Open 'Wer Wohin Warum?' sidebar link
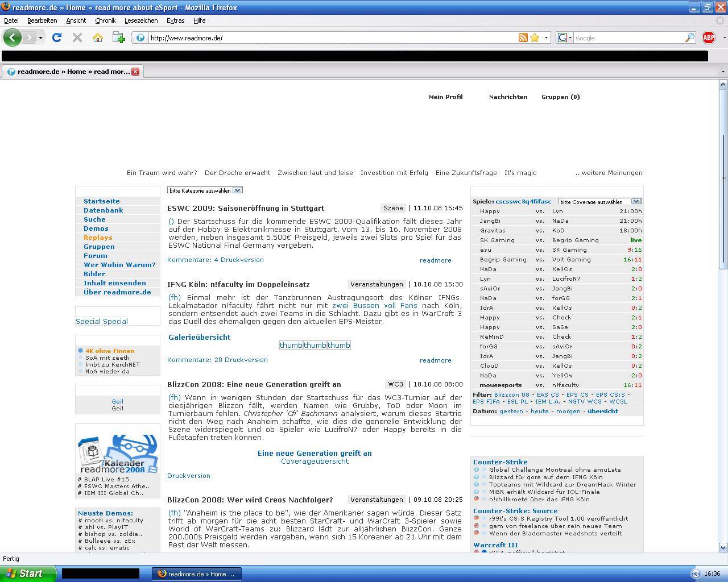This screenshot has width=728, height=582. [119, 265]
